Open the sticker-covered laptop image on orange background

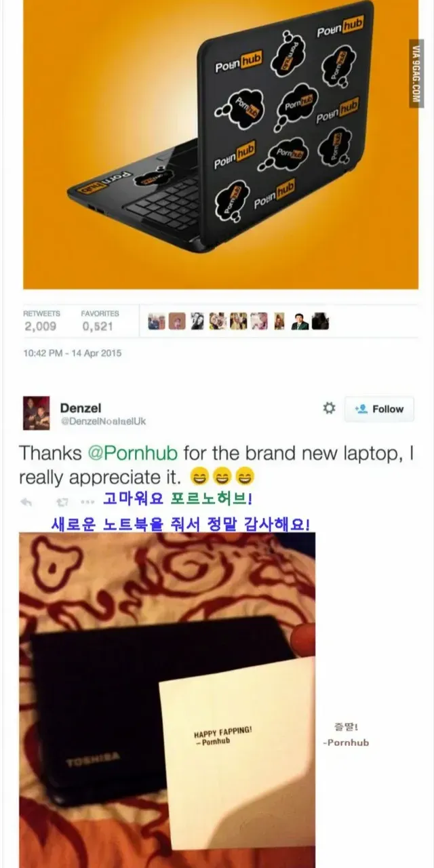[220, 144]
